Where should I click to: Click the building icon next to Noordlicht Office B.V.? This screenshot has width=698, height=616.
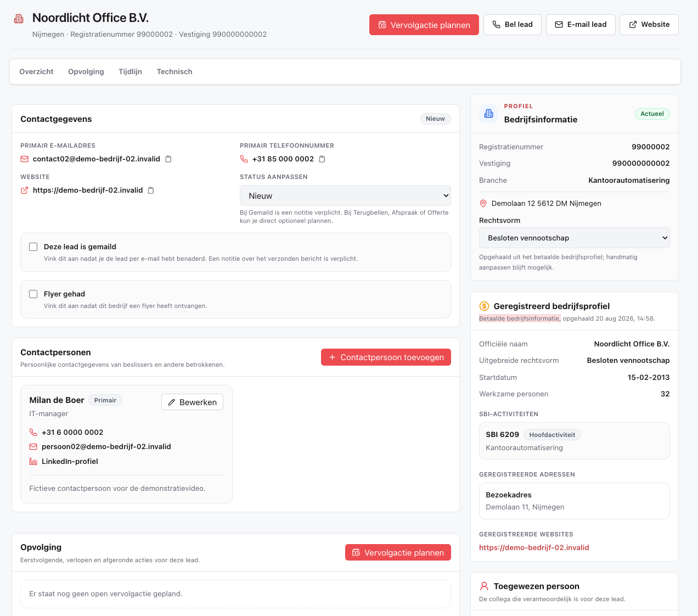point(19,19)
